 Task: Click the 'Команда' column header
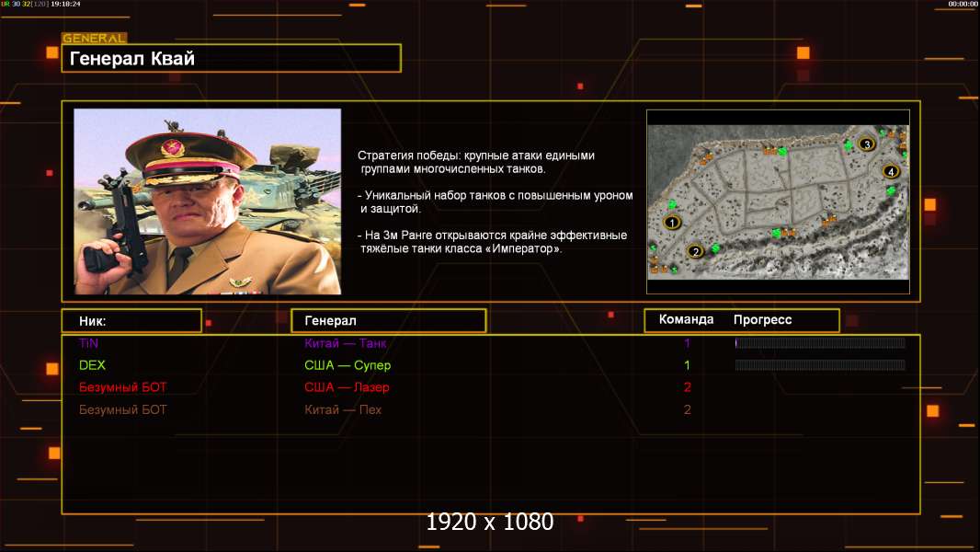click(x=686, y=320)
